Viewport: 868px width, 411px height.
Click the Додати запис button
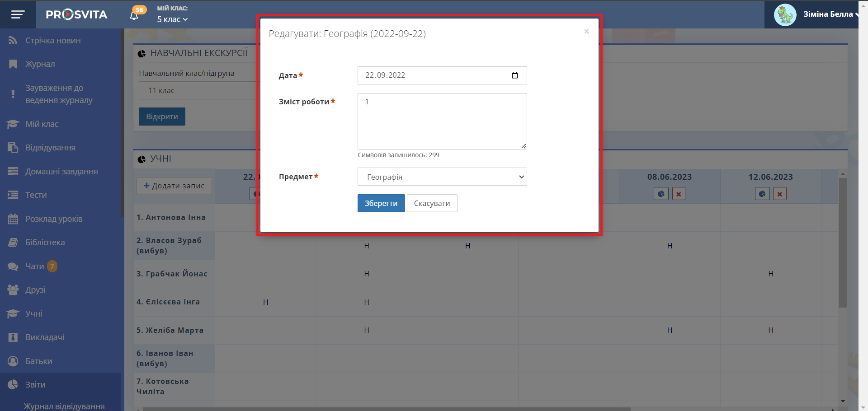174,186
